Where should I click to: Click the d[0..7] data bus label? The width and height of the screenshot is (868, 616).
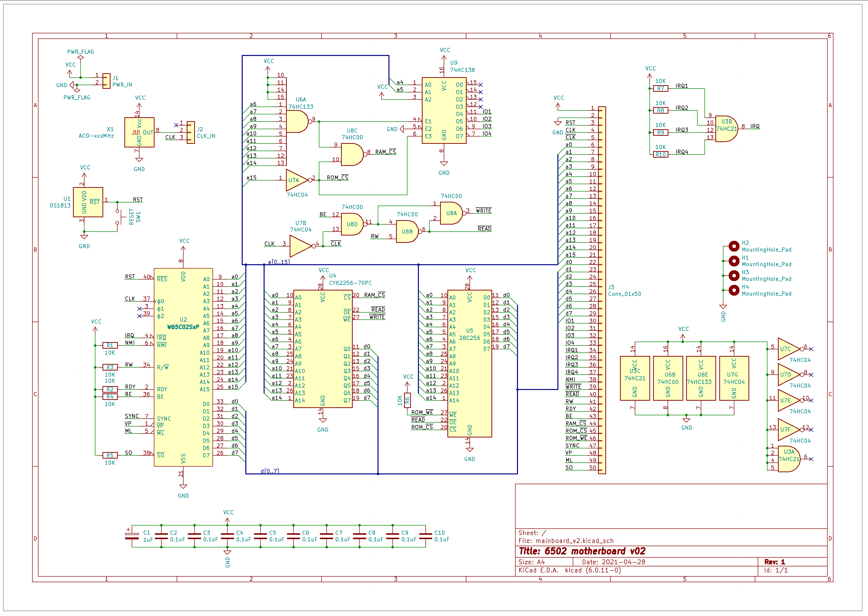[269, 471]
